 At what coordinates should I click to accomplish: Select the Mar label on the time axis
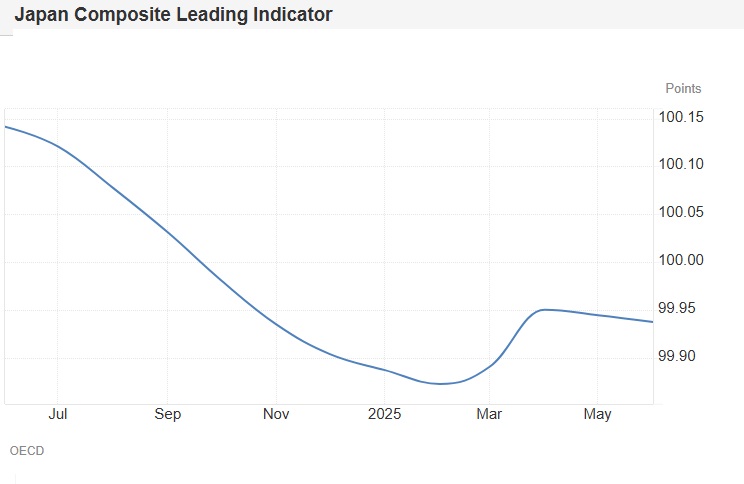coord(490,414)
